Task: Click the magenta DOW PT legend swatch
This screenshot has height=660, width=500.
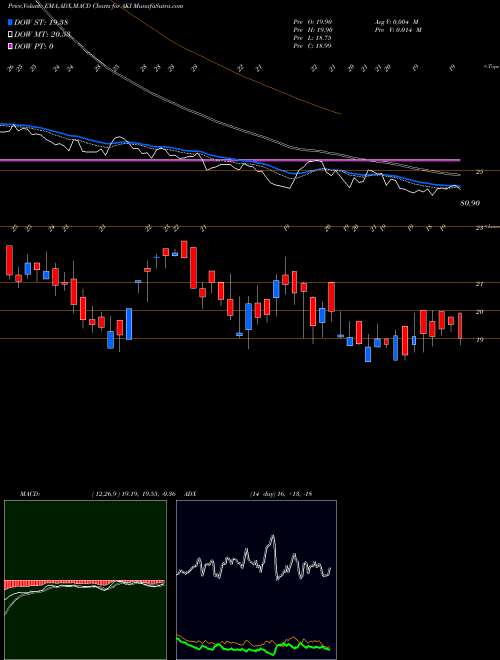Action: [x=10, y=46]
